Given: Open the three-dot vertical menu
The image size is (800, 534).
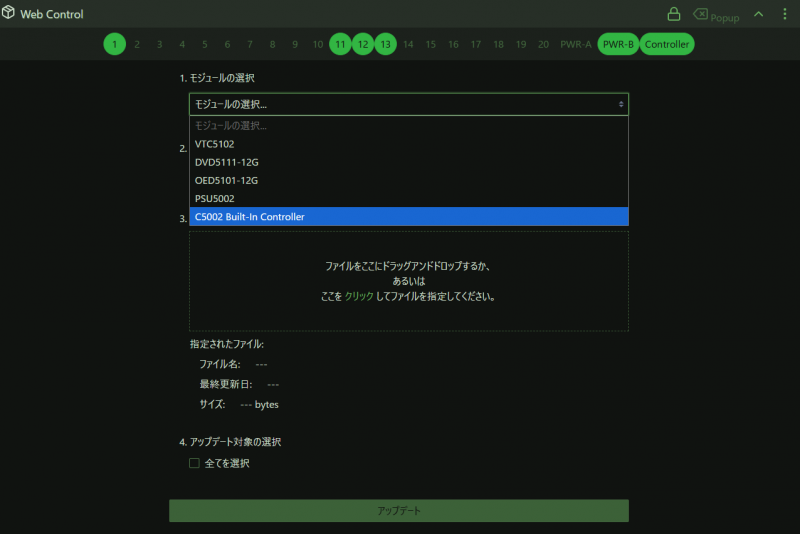Looking at the screenshot, I should click(x=785, y=15).
